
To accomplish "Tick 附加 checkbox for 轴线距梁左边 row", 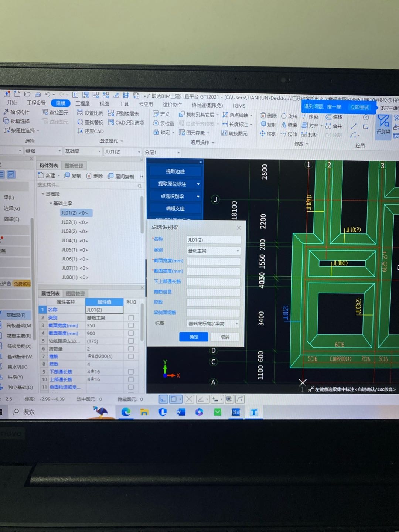I will coord(131,341).
